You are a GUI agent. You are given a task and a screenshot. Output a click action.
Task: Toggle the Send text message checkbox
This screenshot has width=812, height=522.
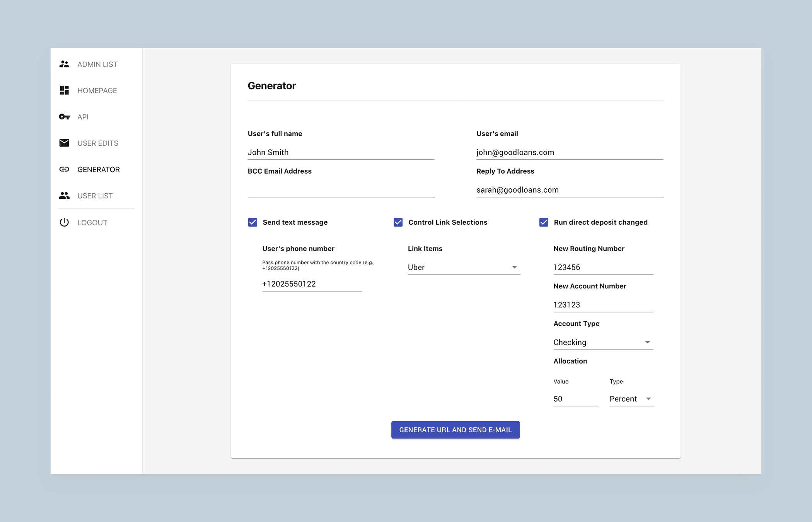coord(253,222)
